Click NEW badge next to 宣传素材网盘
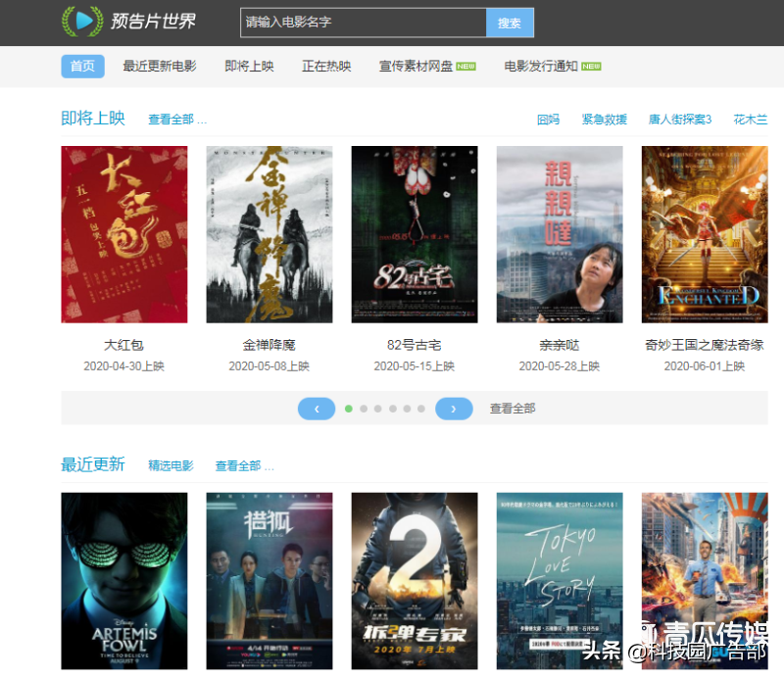The image size is (784, 679). click(x=466, y=67)
